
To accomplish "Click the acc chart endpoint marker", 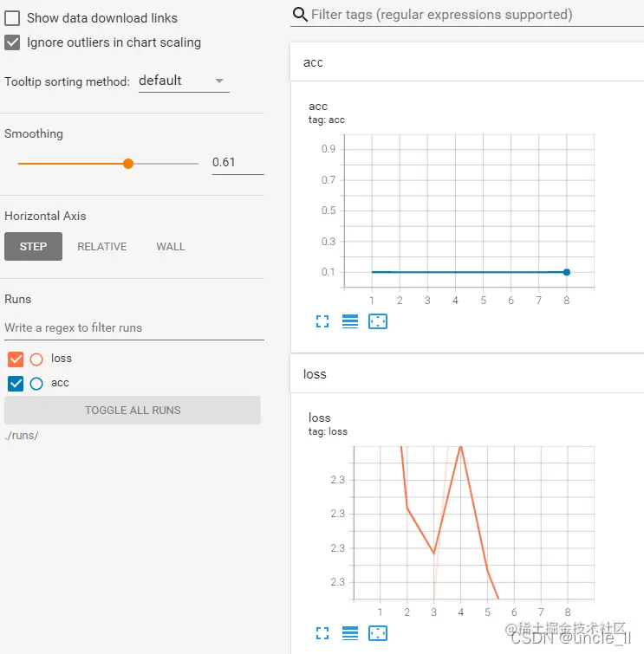I will (x=566, y=272).
